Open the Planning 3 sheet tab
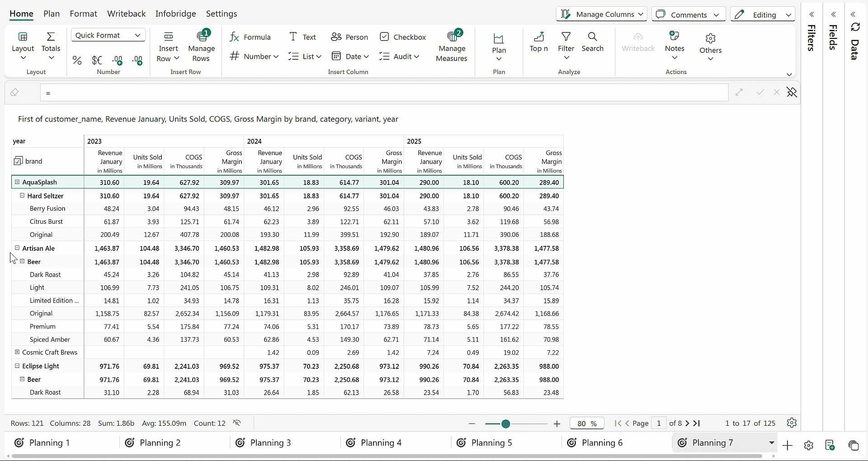Image resolution: width=868 pixels, height=461 pixels. [270, 443]
